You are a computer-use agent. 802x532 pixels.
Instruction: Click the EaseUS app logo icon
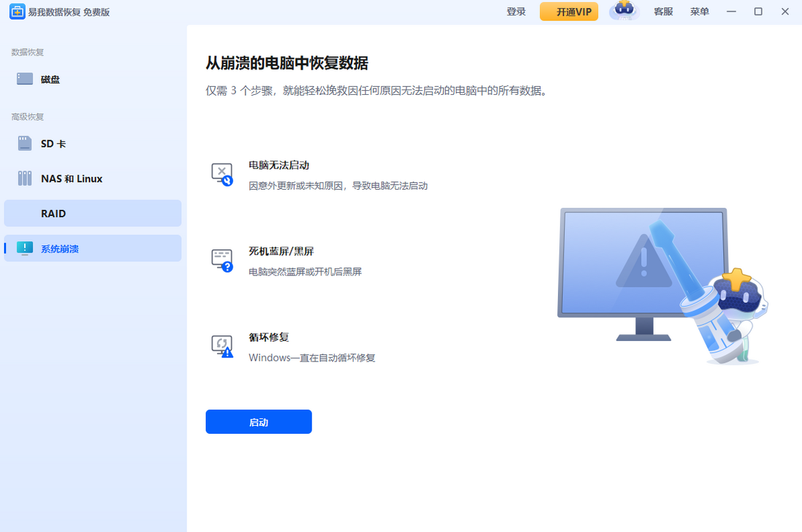[17, 11]
